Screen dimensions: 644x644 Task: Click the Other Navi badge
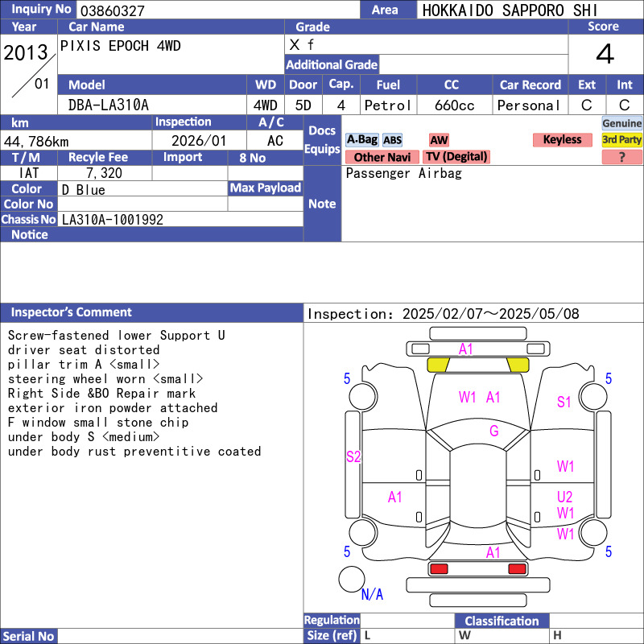(x=382, y=157)
